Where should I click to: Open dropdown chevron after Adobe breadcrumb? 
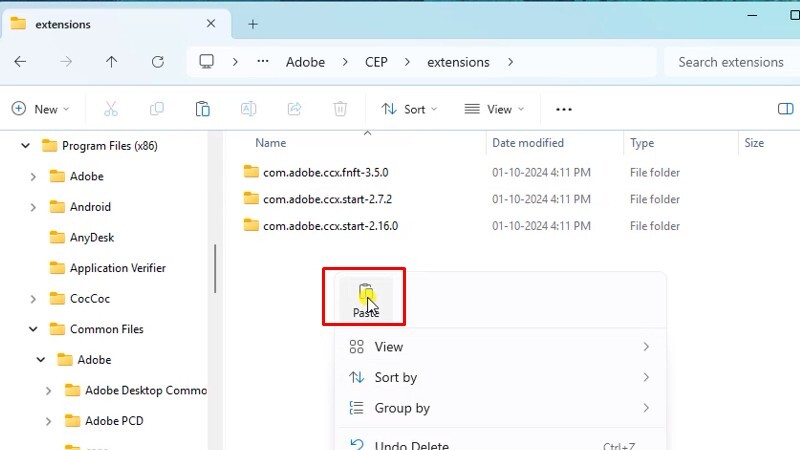click(345, 62)
